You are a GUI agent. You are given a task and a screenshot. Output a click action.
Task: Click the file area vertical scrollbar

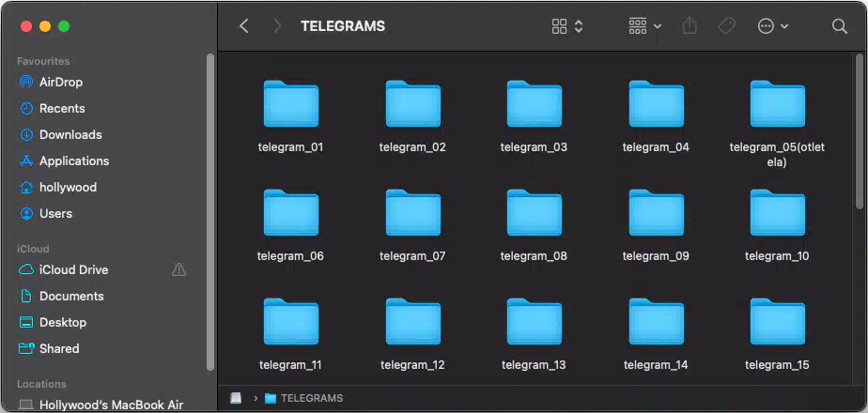pyautogui.click(x=860, y=131)
